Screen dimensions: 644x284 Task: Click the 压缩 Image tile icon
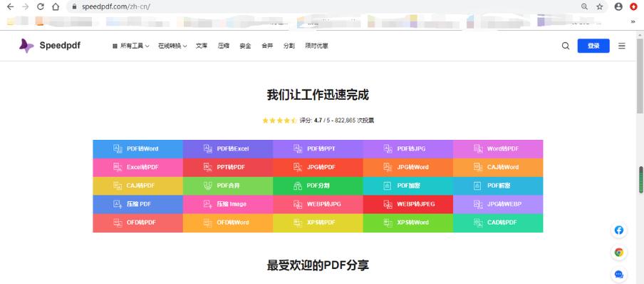[x=208, y=204]
